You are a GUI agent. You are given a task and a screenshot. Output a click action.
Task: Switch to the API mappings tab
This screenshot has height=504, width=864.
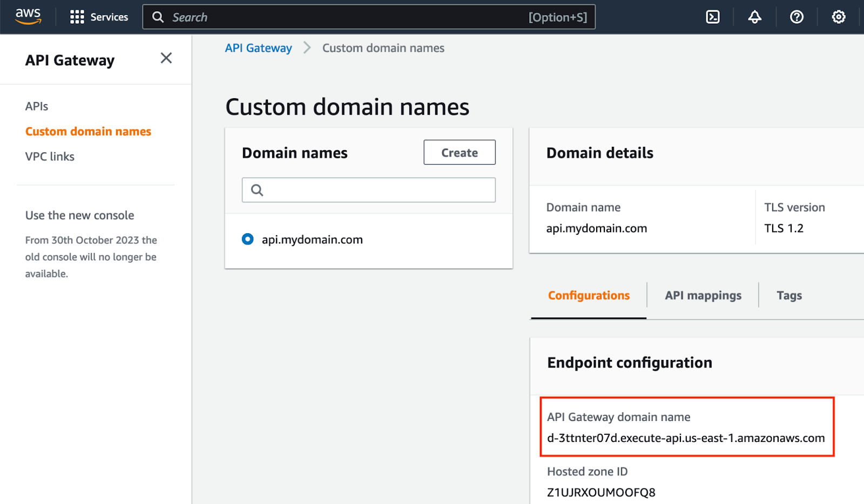(x=703, y=296)
